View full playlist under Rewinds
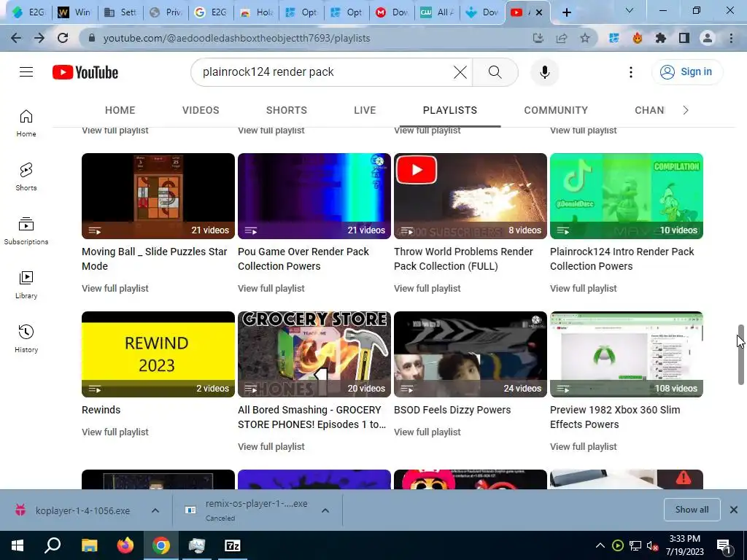 pos(115,432)
